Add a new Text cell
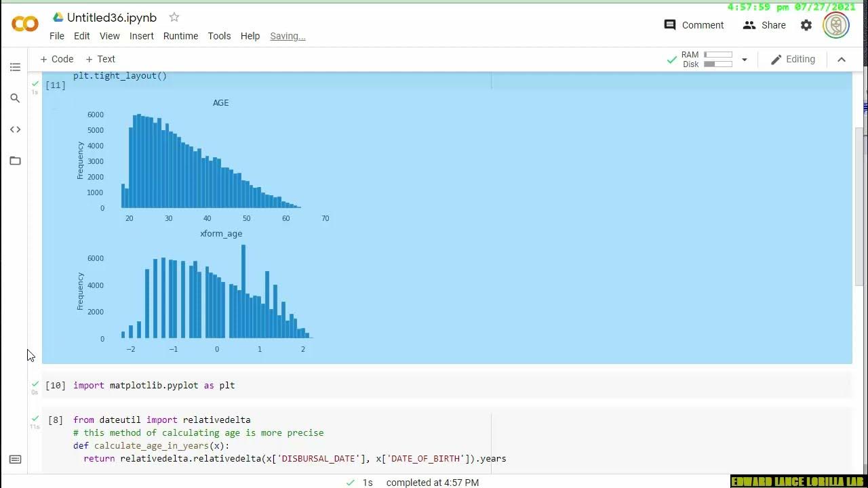This screenshot has width=868, height=488. [x=100, y=60]
